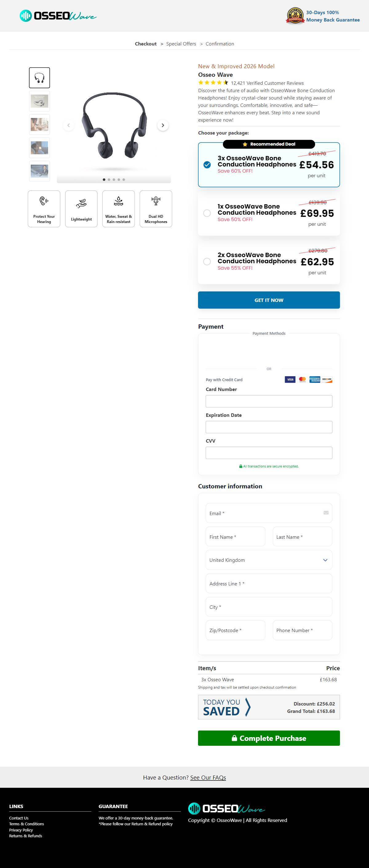This screenshot has width=369, height=868.
Task: Open the United Kingdom country dropdown
Action: pyautogui.click(x=269, y=560)
